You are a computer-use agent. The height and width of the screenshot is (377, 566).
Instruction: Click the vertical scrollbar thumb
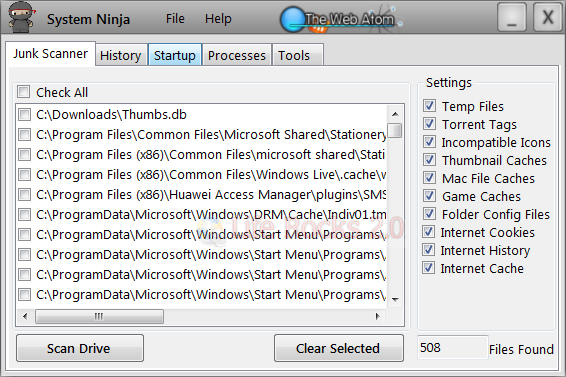[395, 130]
